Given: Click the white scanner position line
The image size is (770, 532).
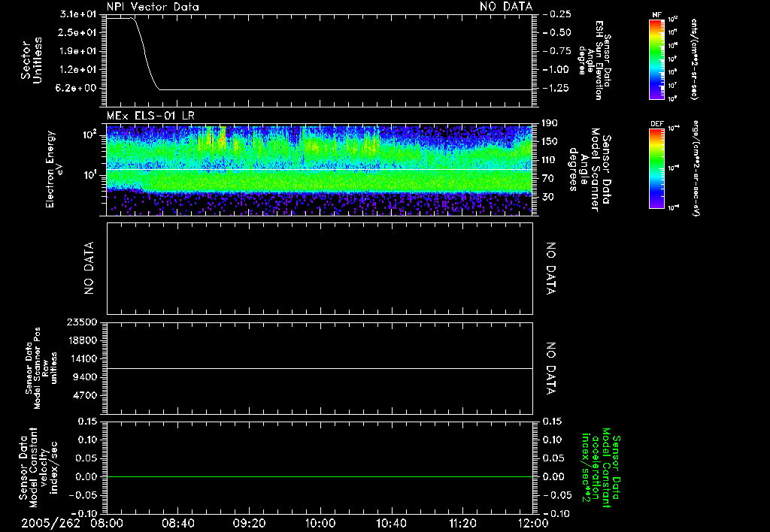Looking at the screenshot, I should pyautogui.click(x=320, y=369).
